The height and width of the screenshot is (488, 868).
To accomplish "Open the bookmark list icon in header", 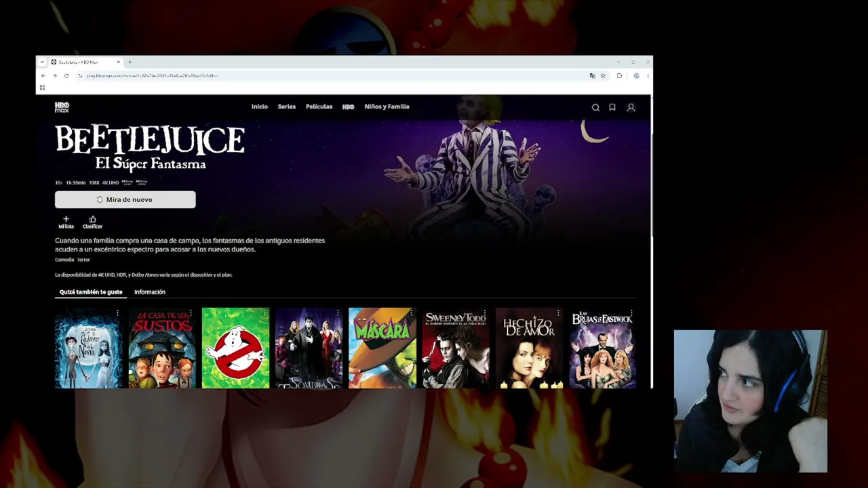I will 612,107.
